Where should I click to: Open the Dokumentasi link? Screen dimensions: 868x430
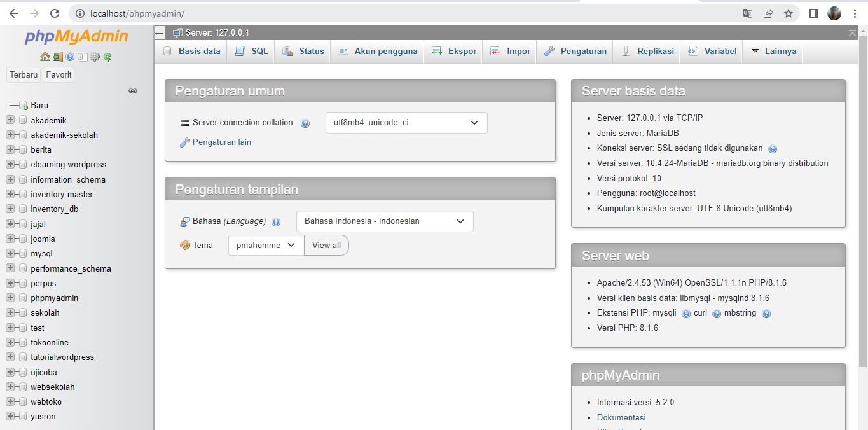pyautogui.click(x=621, y=418)
